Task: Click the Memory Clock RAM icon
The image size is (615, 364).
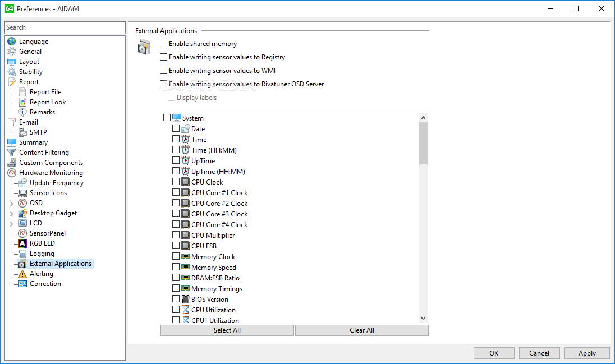Action: (x=186, y=256)
